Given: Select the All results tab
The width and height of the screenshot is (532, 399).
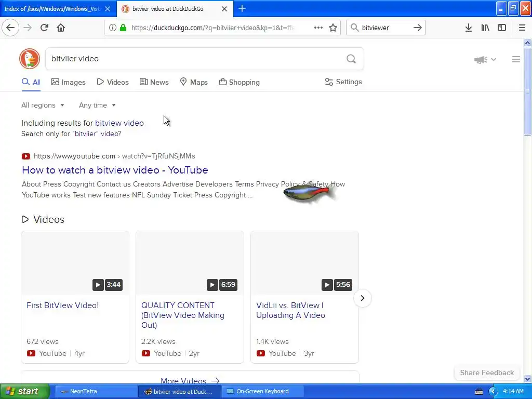Looking at the screenshot, I should point(31,82).
